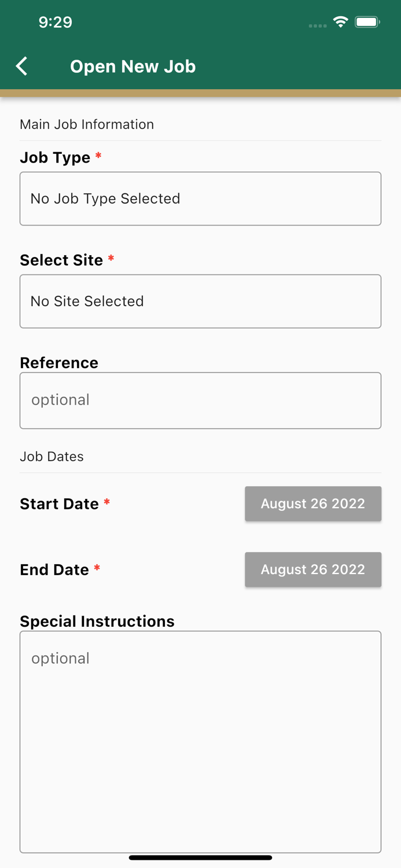Image resolution: width=401 pixels, height=868 pixels.
Task: Focus the Special Instructions text area
Action: pos(200,742)
